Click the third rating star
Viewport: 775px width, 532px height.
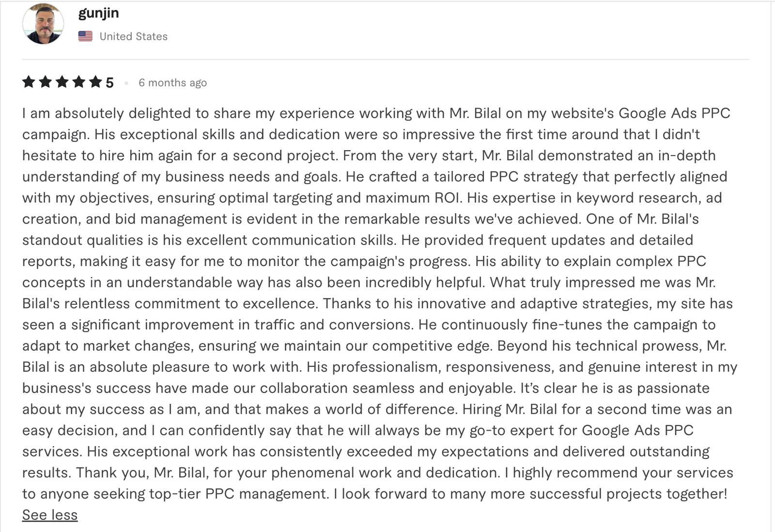(x=62, y=82)
